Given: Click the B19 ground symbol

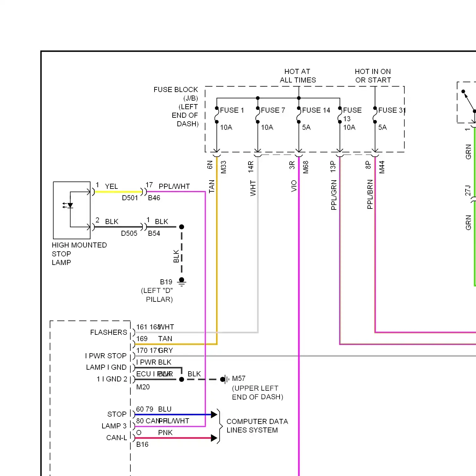Looking at the screenshot, I should coord(182,281).
